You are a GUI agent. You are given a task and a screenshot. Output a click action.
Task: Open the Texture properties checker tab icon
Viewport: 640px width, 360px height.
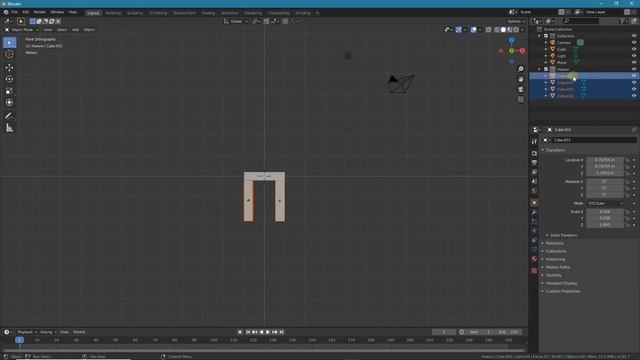click(x=534, y=271)
